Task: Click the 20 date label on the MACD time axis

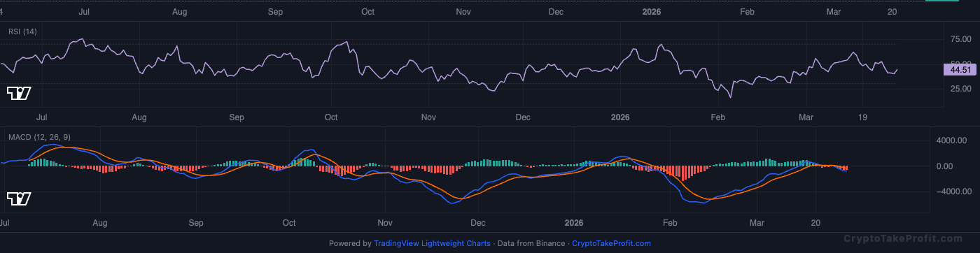Action: coord(815,222)
